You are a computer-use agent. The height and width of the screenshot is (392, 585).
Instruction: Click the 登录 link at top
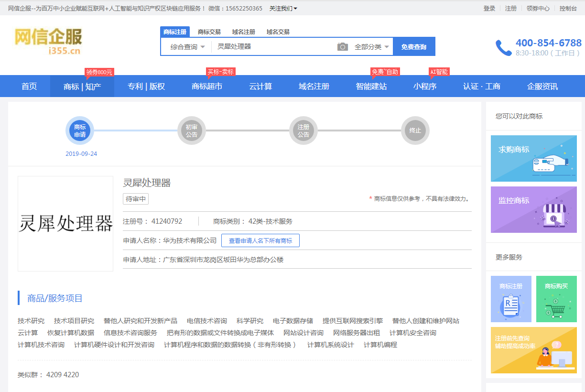[489, 8]
